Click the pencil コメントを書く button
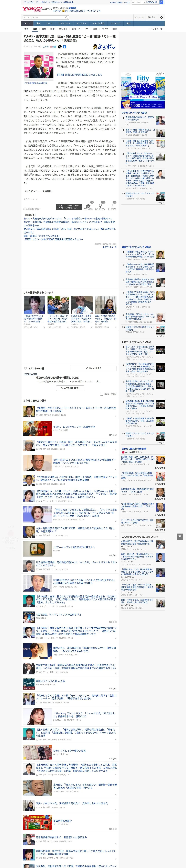Viewport: 186px width, 868px height. pyautogui.click(x=93, y=368)
